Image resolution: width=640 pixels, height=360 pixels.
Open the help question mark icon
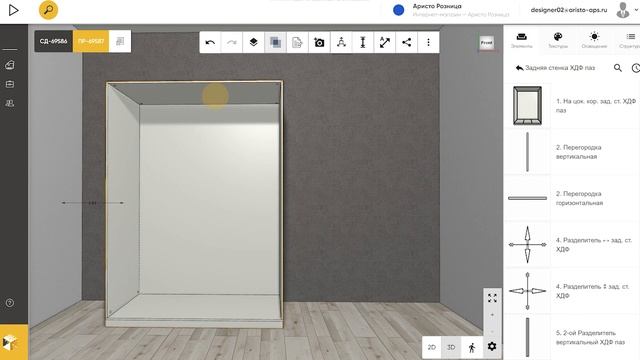10,303
